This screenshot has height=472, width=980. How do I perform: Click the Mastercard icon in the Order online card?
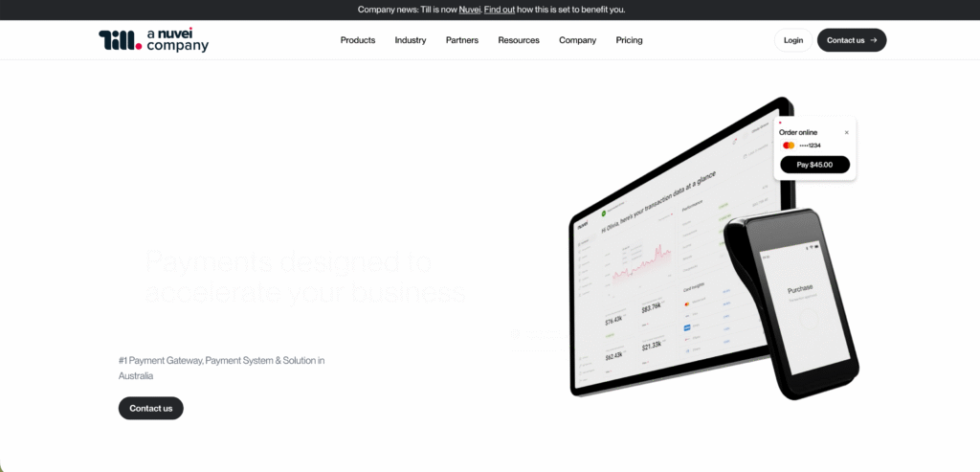coord(789,145)
